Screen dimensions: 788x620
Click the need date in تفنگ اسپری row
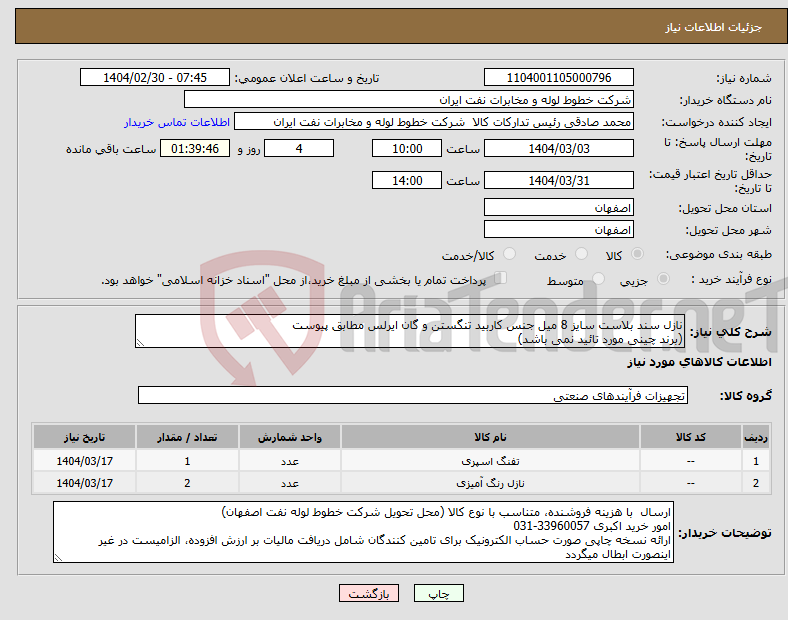(84, 461)
